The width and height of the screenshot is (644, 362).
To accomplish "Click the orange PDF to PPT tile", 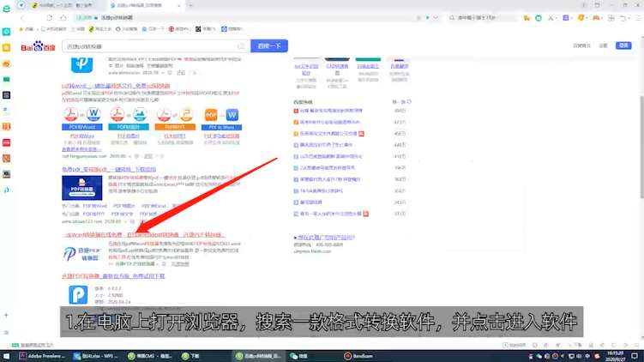I will [175, 119].
